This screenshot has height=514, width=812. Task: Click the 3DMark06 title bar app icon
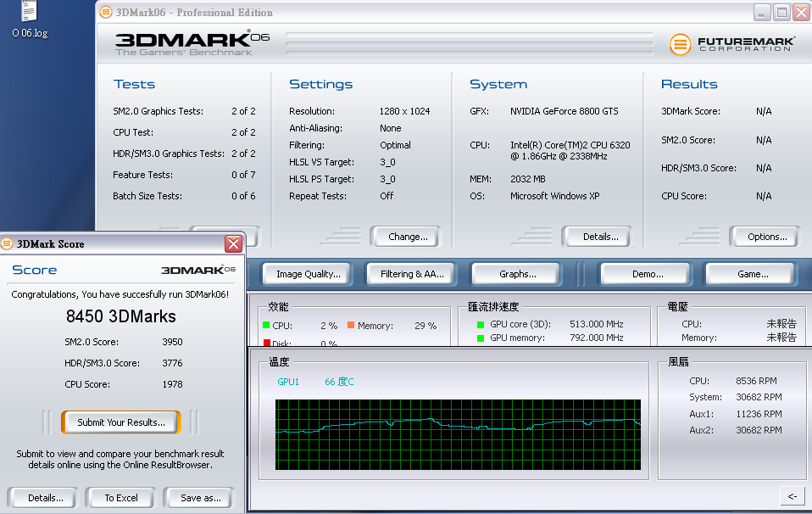[104, 12]
